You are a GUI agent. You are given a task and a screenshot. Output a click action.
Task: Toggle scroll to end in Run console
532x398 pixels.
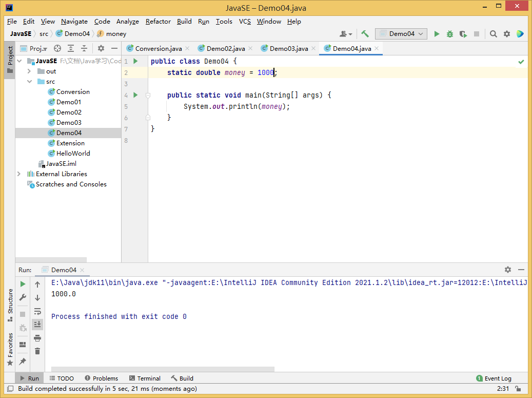(x=37, y=325)
